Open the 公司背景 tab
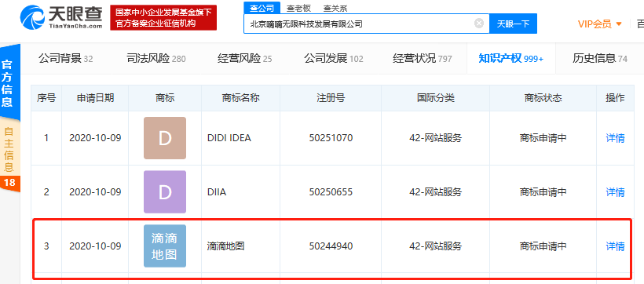Image resolution: width=644 pixels, height=284 pixels. click(x=66, y=59)
